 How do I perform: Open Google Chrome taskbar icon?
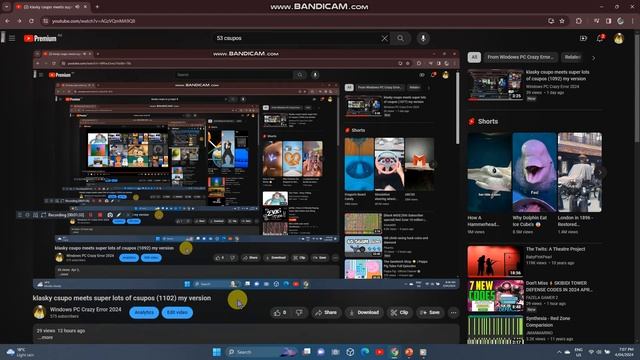(394, 352)
